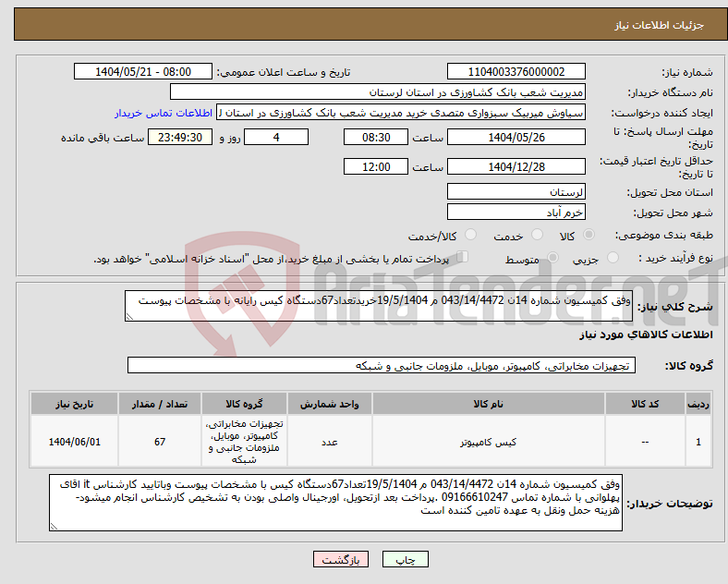Click the goods group field تجهیزات مخابراتی
Image resolution: width=728 pixels, height=584 pixels.
[382, 365]
